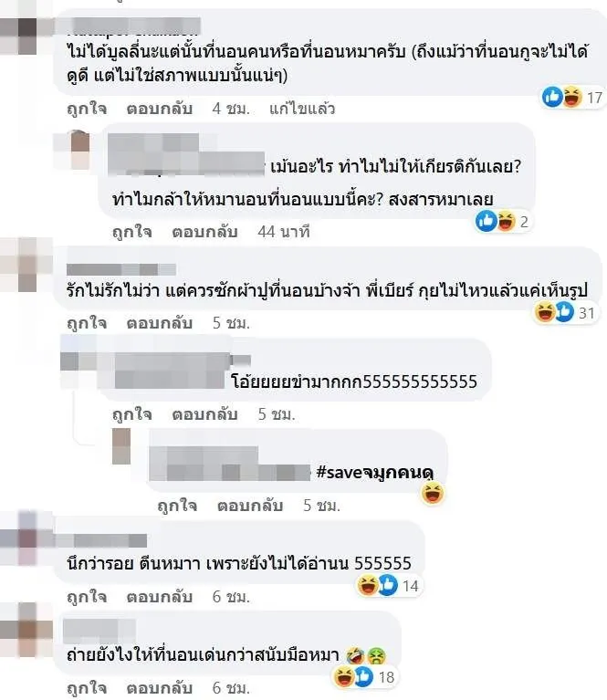Image resolution: width=607 pixels, height=700 pixels.
Task: Like the 14-reaction comment
Action: (x=87, y=597)
